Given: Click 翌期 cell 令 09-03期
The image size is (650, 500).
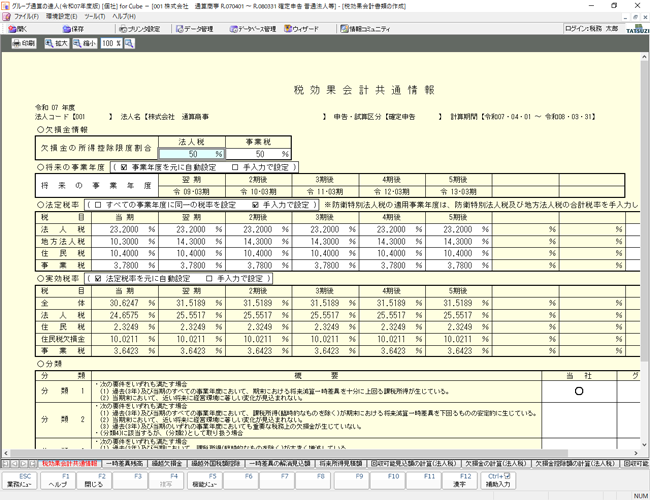Looking at the screenshot, I should (192, 192).
